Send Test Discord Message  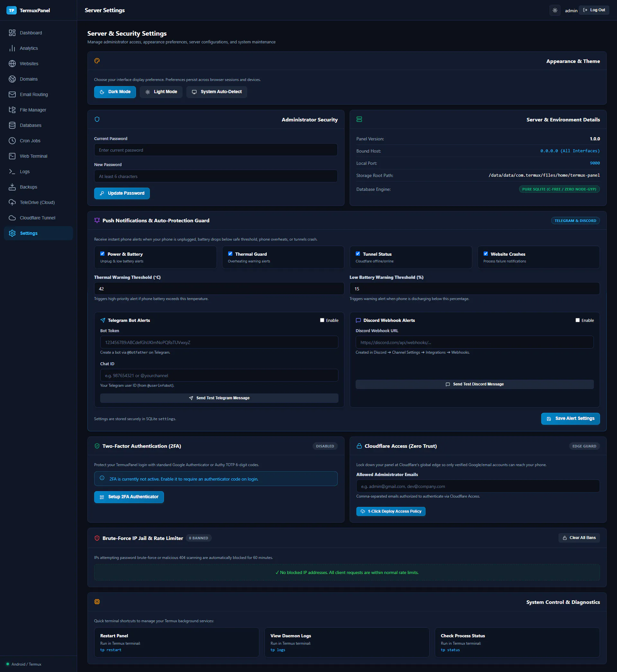(x=474, y=384)
